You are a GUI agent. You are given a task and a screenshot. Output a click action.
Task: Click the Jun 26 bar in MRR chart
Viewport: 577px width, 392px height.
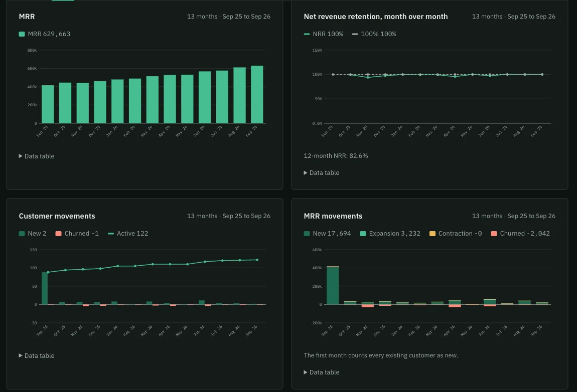[x=205, y=97]
